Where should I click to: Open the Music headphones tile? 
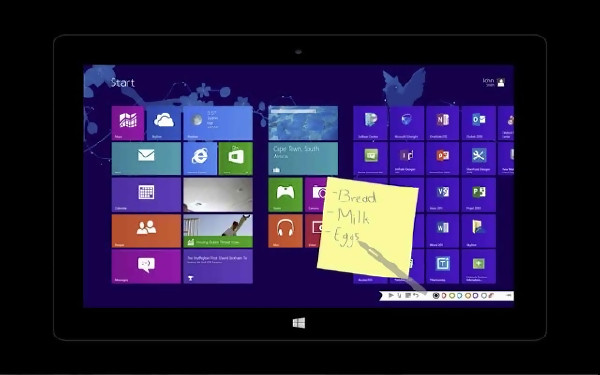(285, 231)
